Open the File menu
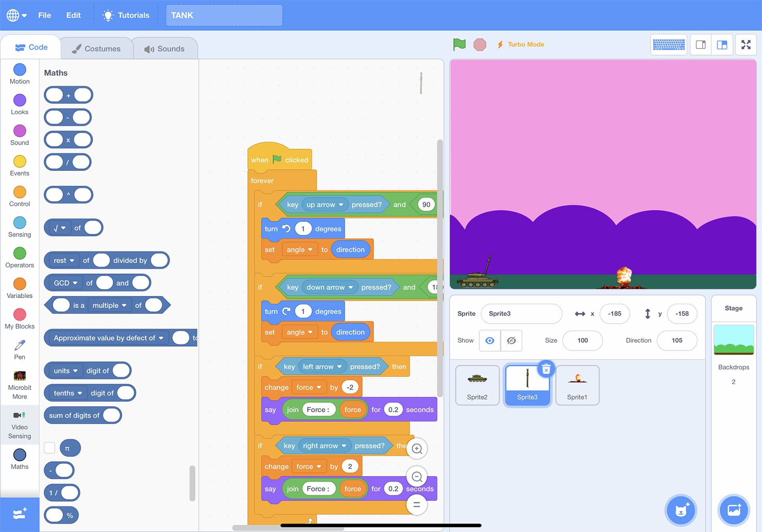 point(44,15)
